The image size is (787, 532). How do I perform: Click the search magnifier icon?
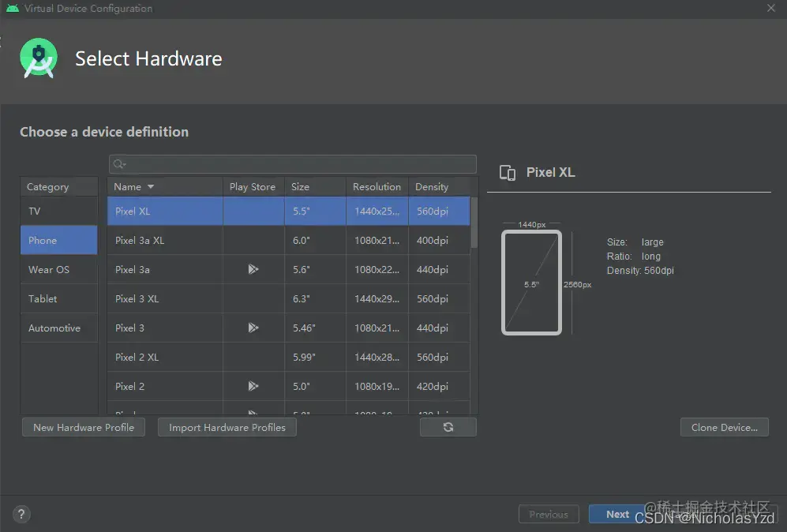[x=119, y=164]
